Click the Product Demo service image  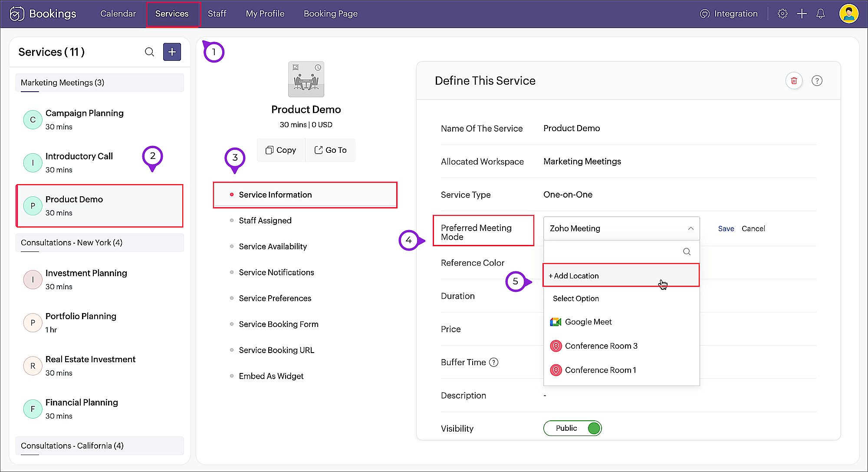(x=306, y=79)
